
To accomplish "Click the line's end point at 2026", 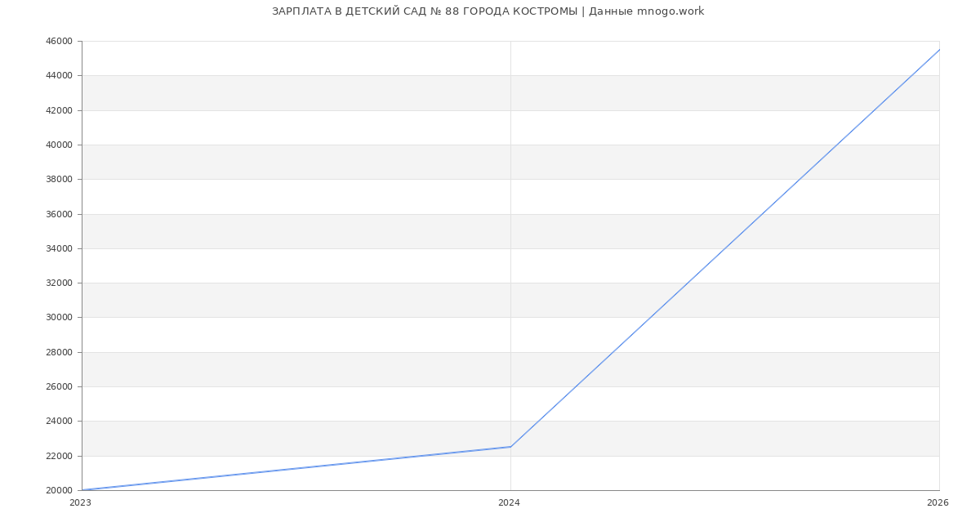I will click(x=939, y=50).
